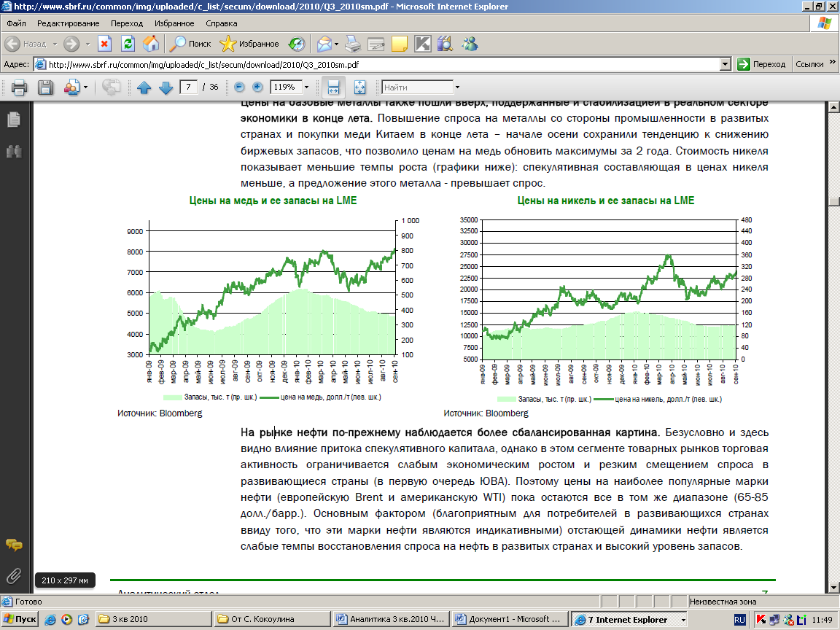The height and width of the screenshot is (630, 840).
Task: Click the Kaspersky K toolbar icon
Action: pos(423,44)
